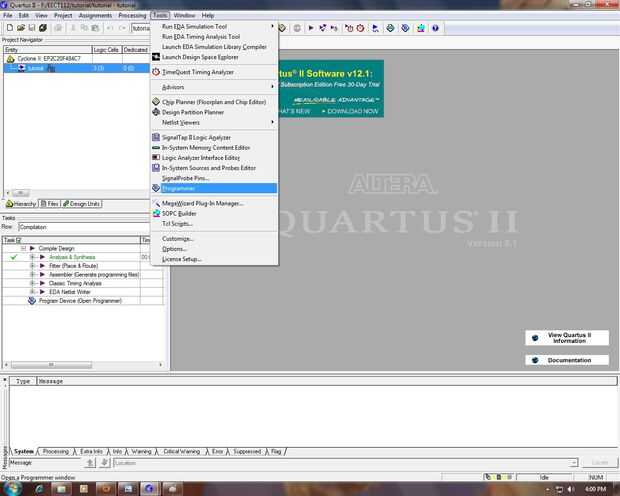This screenshot has height=496, width=620.
Task: Switch to the Hierarchy tab
Action: tap(21, 204)
